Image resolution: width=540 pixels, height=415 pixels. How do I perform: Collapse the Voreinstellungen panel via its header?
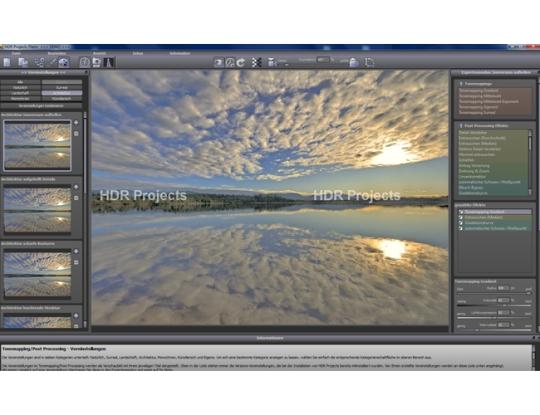point(43,73)
